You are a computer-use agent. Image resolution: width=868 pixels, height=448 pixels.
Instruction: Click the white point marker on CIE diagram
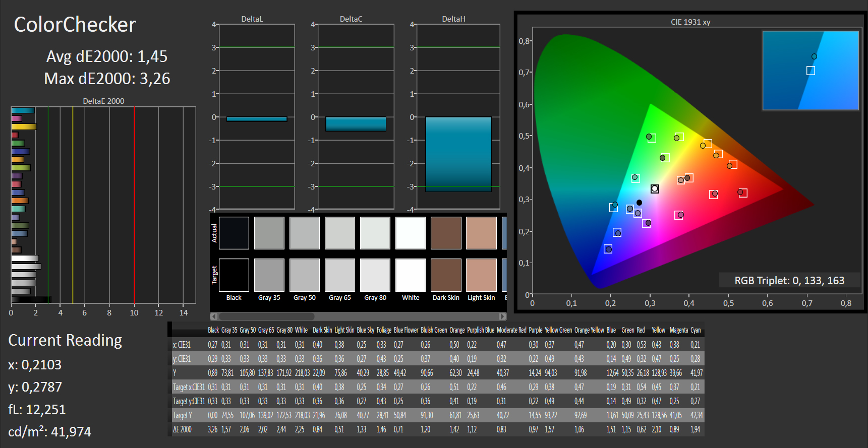(655, 189)
